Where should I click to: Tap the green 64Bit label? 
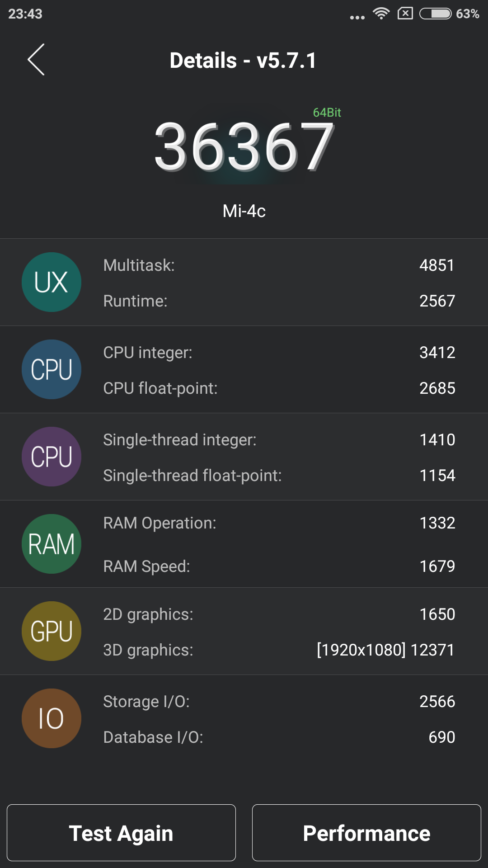pyautogui.click(x=327, y=113)
